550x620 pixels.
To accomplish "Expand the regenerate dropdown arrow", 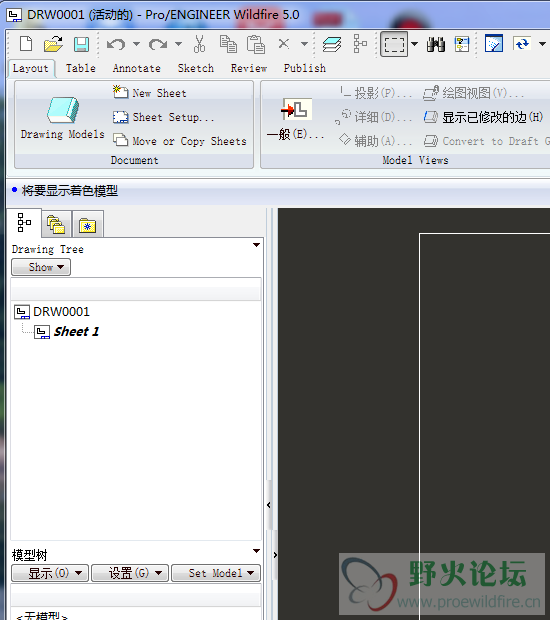I will (x=542, y=44).
